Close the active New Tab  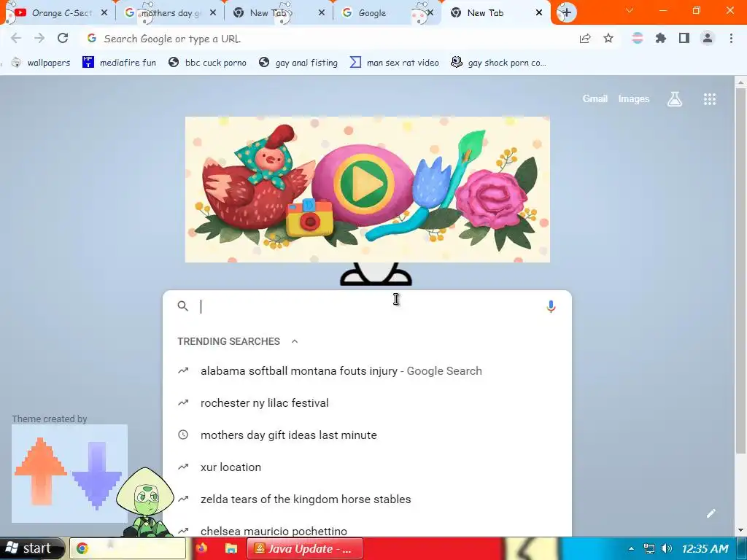point(539,13)
